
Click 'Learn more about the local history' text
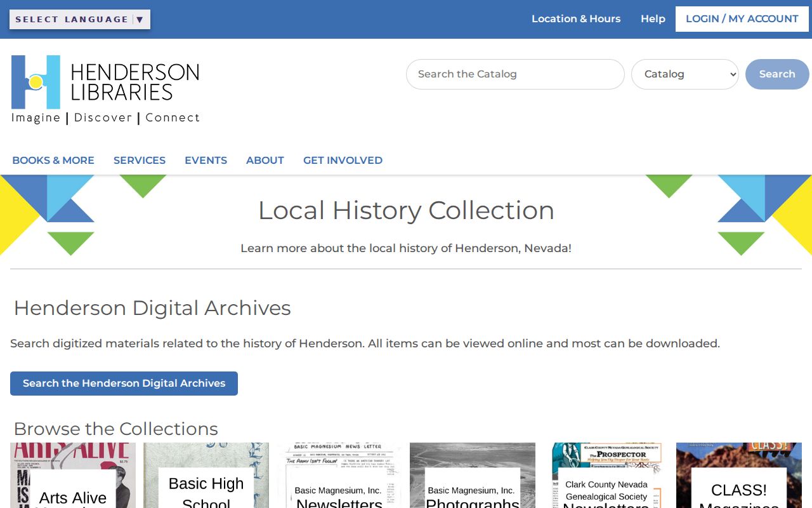tap(406, 248)
